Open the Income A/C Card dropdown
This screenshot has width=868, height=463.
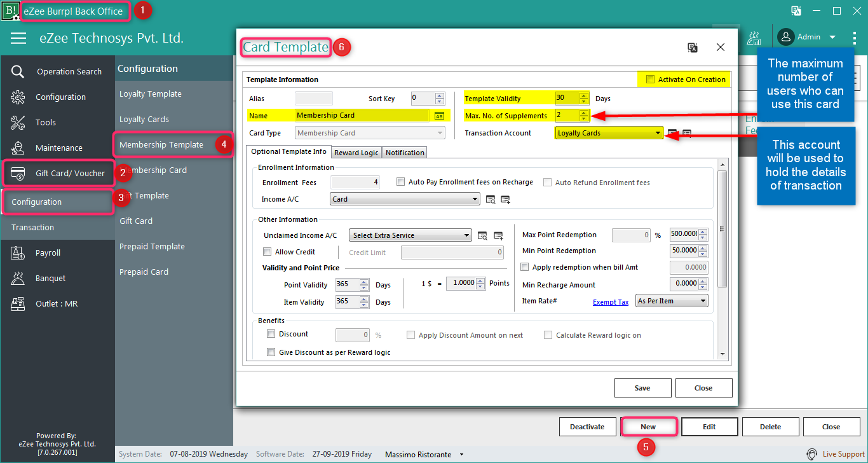405,199
